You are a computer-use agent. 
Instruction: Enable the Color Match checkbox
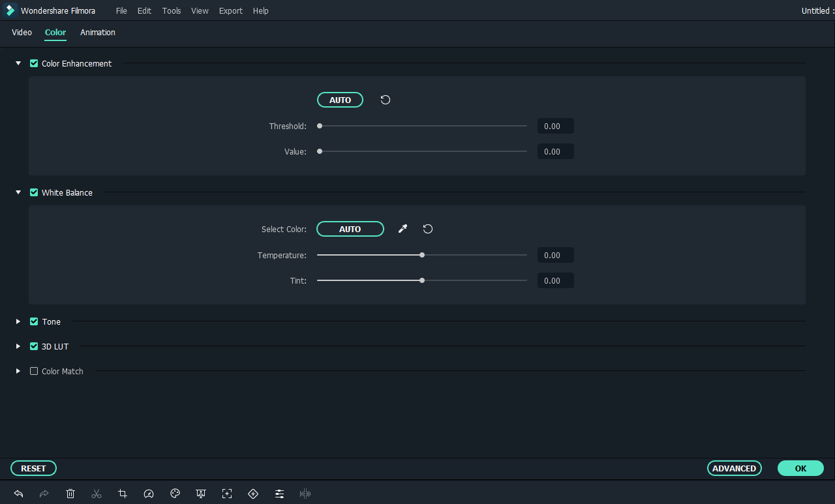34,371
